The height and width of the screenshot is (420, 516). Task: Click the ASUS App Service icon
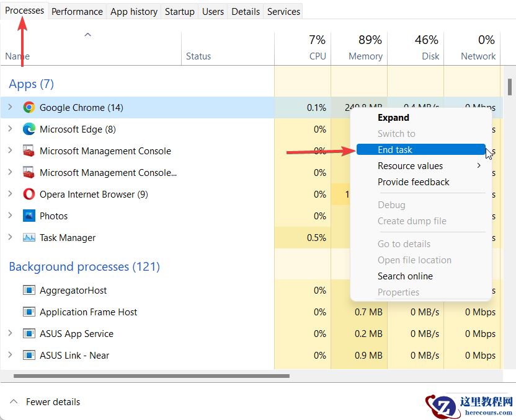29,333
